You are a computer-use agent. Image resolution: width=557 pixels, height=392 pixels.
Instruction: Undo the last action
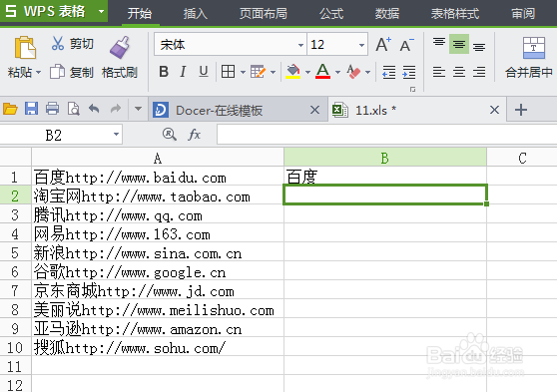coord(94,109)
